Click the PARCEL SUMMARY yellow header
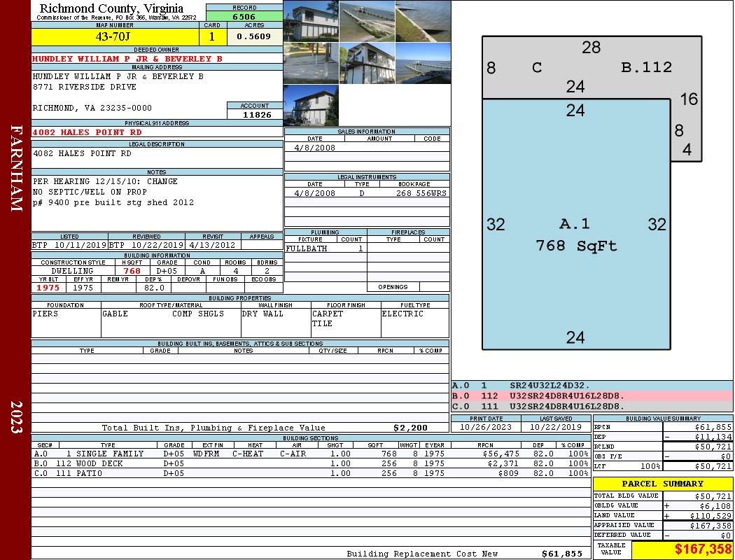This screenshot has width=735, height=560. 662,484
